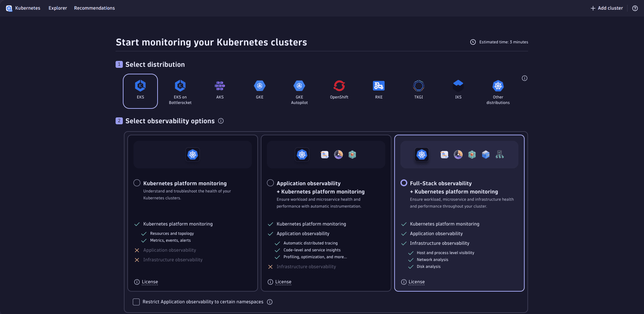Click the 'Estimated time: 3 minutes' text
Image resolution: width=644 pixels, height=314 pixels.
(x=504, y=42)
